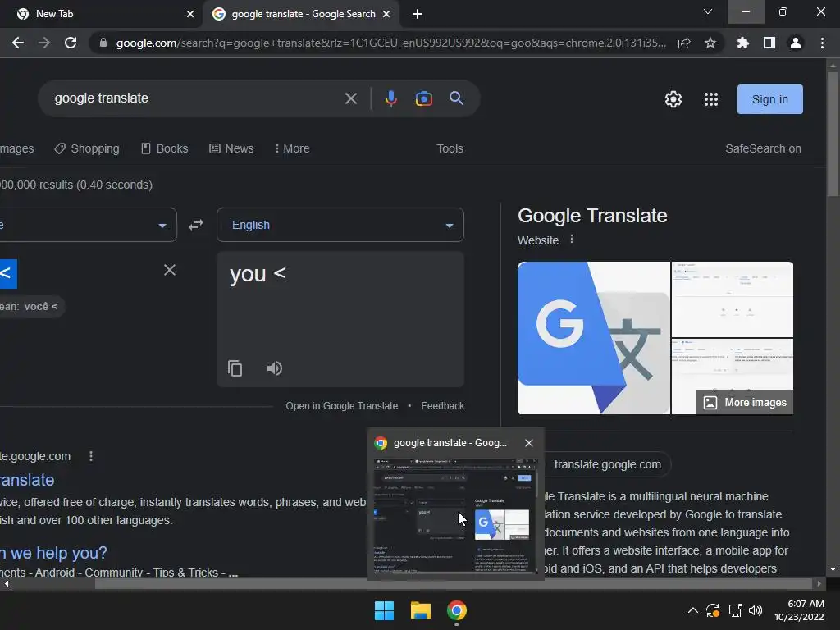Open SafeSearch on settings
The height and width of the screenshot is (630, 840).
tap(763, 149)
